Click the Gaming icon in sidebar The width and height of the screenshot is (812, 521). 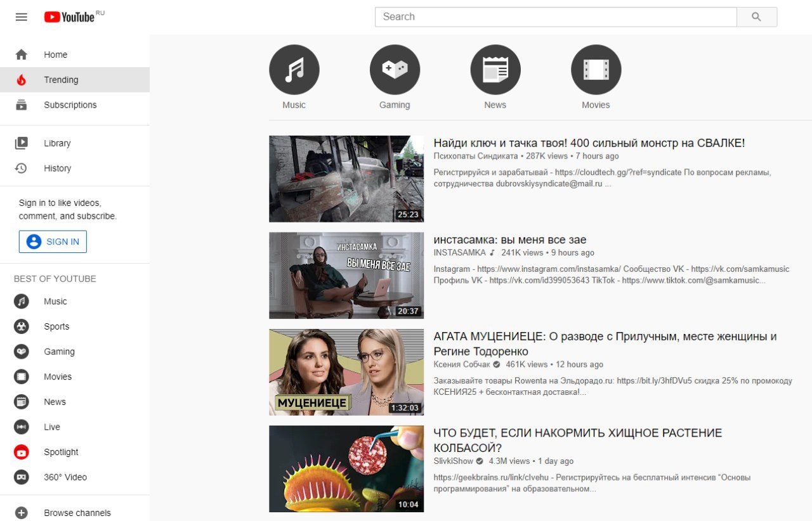(22, 352)
